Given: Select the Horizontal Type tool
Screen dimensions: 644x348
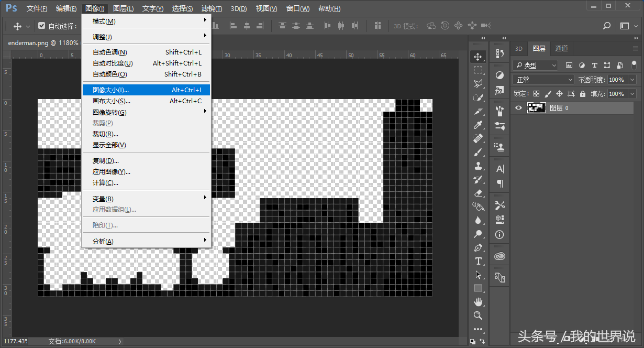Looking at the screenshot, I should (478, 261).
